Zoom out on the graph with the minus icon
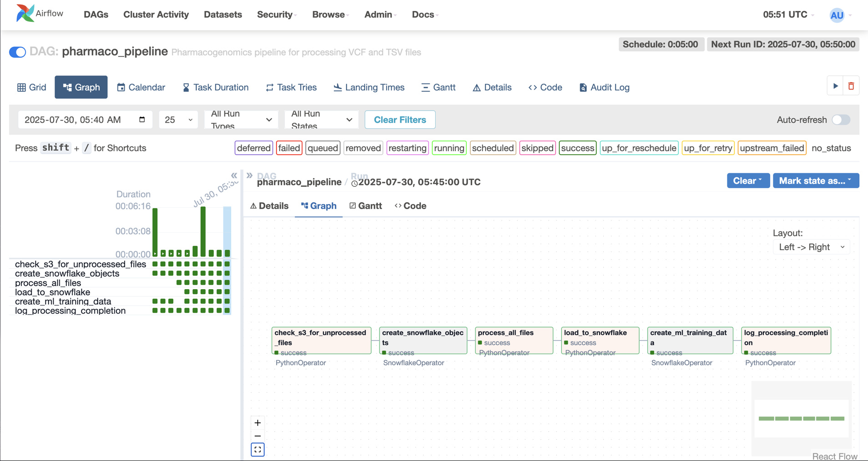Screen dimensions: 868x461 257,436
